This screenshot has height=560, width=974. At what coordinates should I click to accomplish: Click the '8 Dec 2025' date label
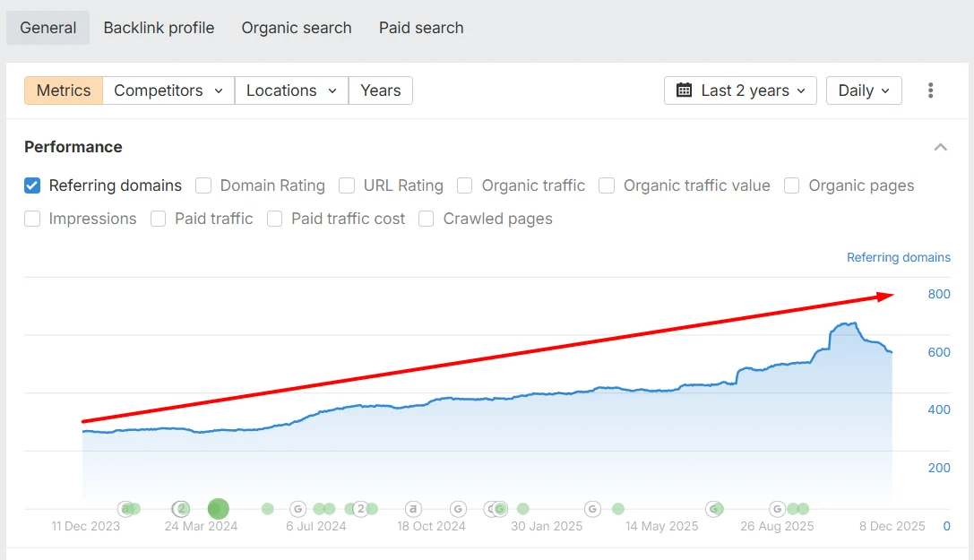[892, 527]
